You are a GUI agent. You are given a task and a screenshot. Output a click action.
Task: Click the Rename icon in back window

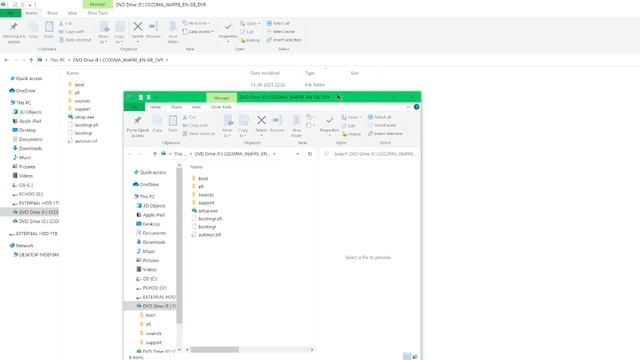coord(153,27)
